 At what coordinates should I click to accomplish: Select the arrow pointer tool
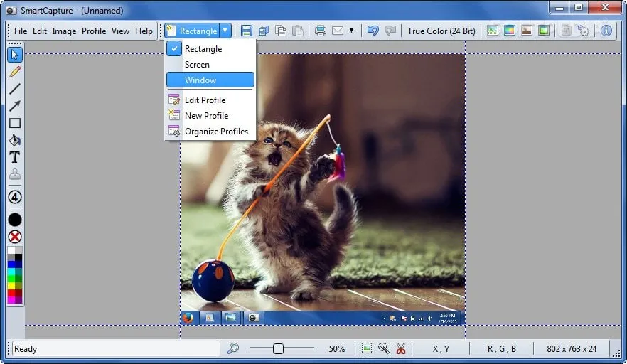click(x=15, y=55)
